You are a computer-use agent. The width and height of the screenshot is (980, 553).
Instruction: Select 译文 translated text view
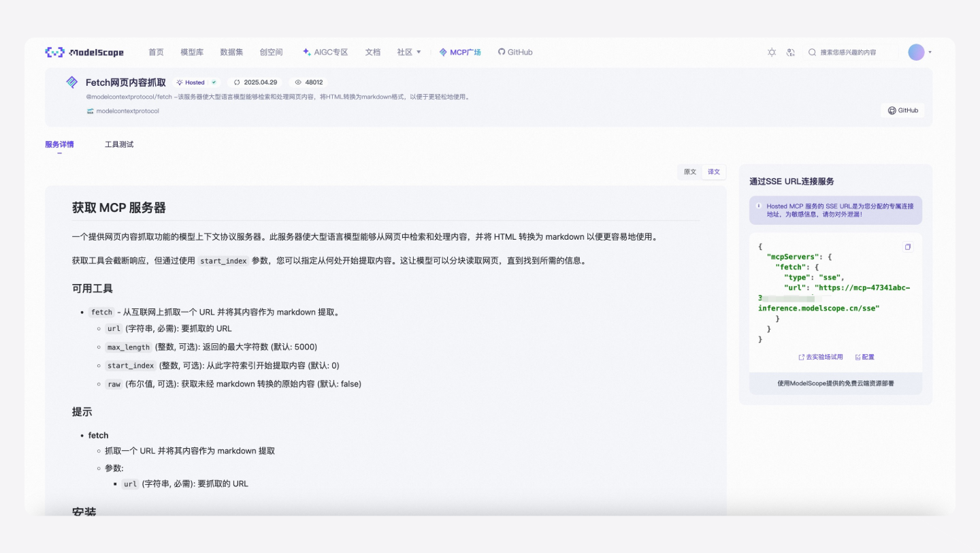point(714,172)
